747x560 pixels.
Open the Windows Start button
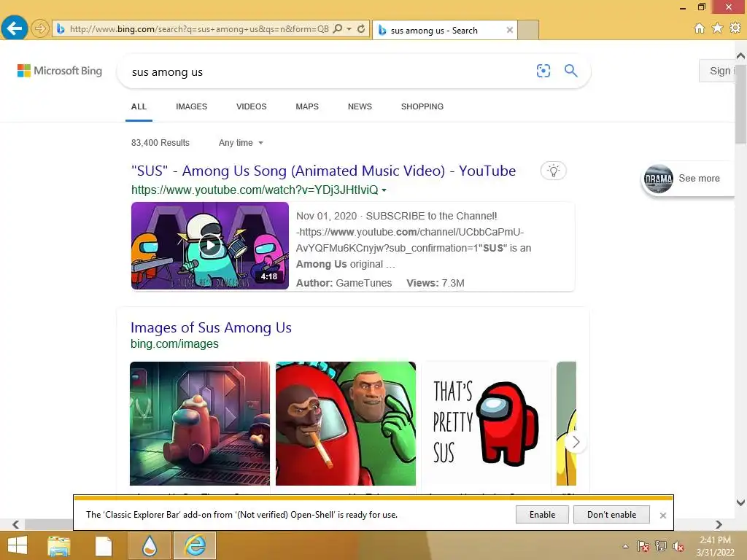point(18,545)
